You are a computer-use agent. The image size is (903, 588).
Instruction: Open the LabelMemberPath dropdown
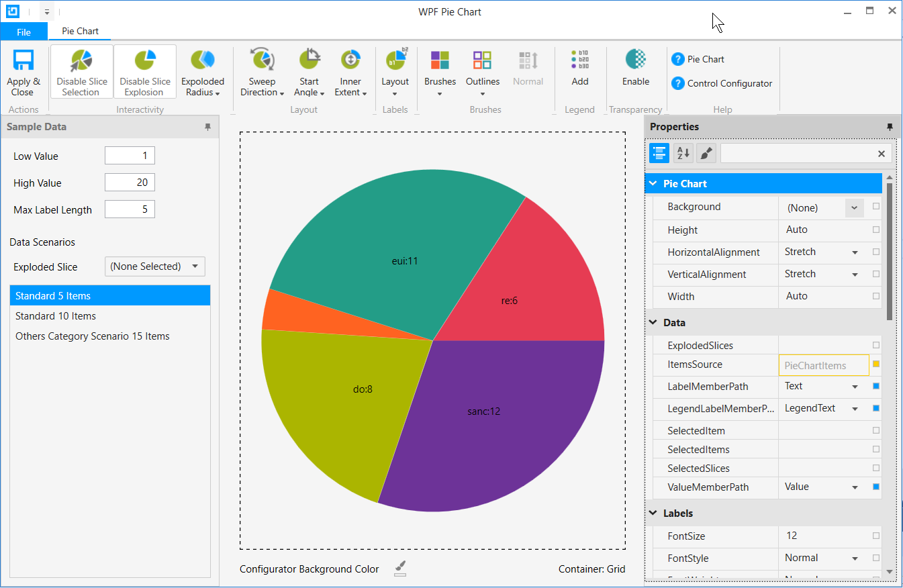coord(855,387)
